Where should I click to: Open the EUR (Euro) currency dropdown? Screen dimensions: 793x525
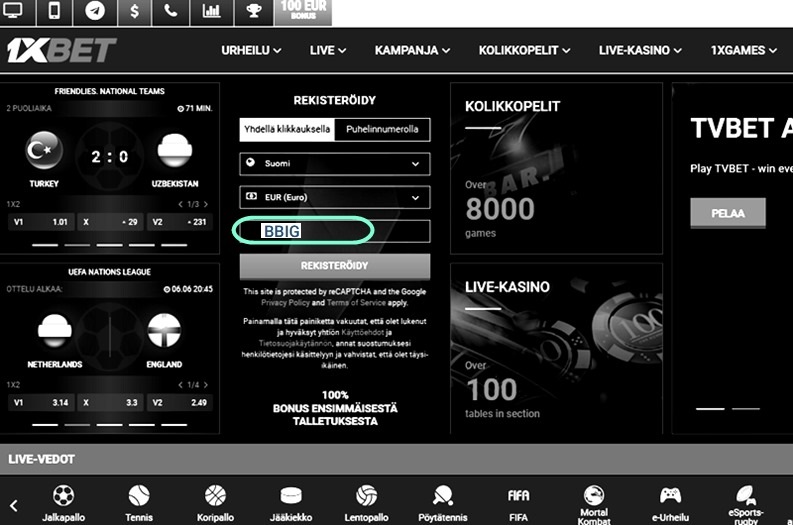(x=335, y=197)
